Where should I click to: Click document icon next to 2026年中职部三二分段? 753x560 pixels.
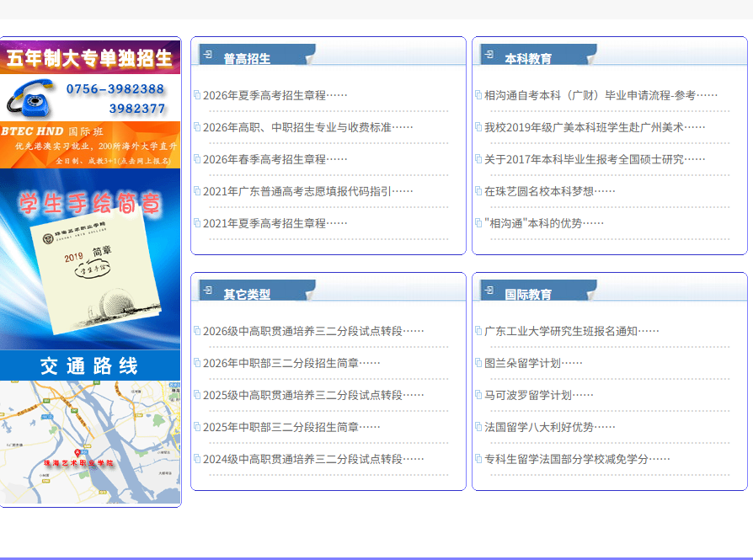tap(197, 363)
